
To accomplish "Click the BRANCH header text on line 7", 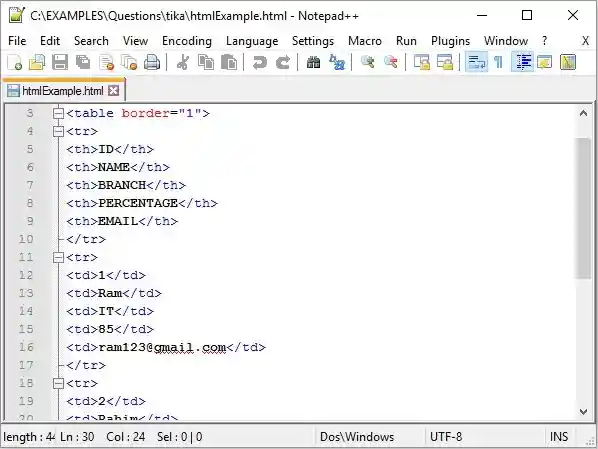I will 122,185.
